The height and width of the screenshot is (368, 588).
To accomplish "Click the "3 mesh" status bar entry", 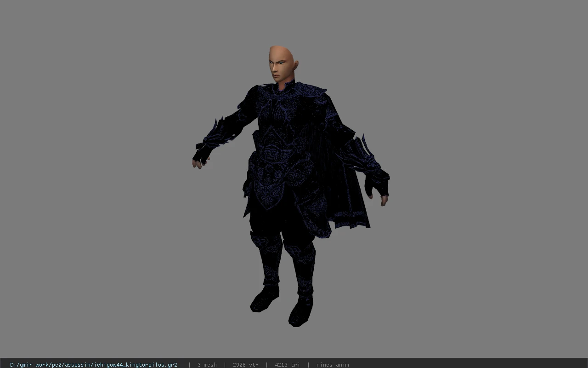I will coord(207,365).
